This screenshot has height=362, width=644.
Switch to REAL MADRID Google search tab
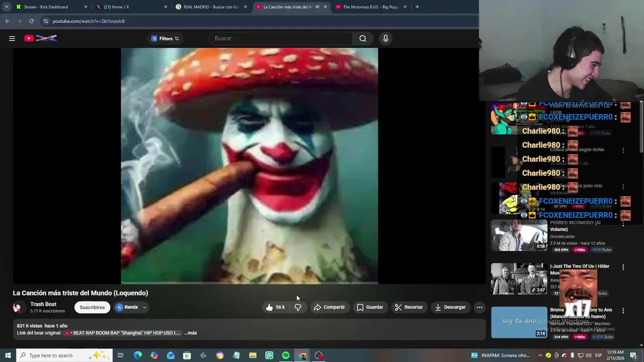coord(210,7)
